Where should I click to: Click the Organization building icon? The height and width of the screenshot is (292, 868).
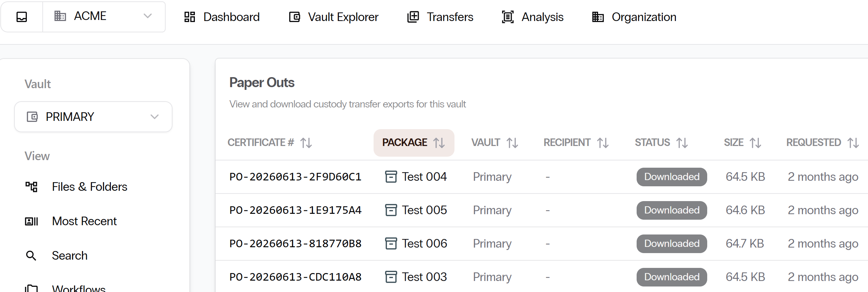click(598, 17)
